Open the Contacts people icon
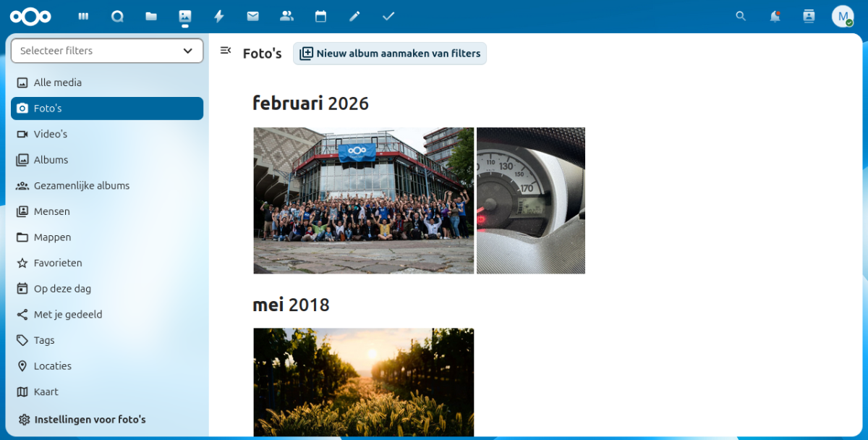 point(286,16)
